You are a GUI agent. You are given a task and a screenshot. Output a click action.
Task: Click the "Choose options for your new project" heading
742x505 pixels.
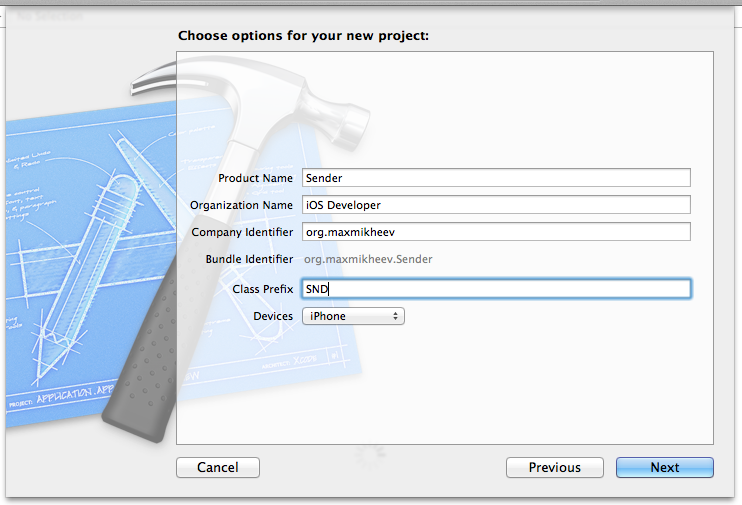click(303, 36)
